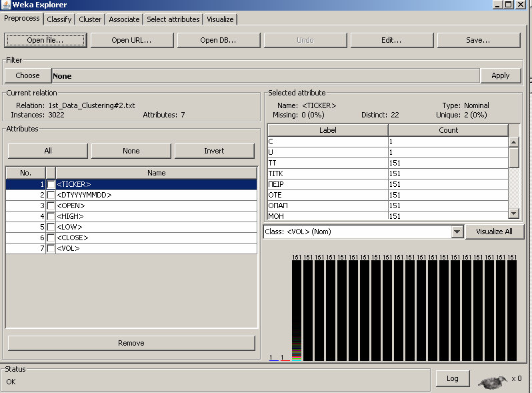Open the Class: <VOL> (Nom) dropdown
Screen dimensions: 532x393
[x=457, y=232]
